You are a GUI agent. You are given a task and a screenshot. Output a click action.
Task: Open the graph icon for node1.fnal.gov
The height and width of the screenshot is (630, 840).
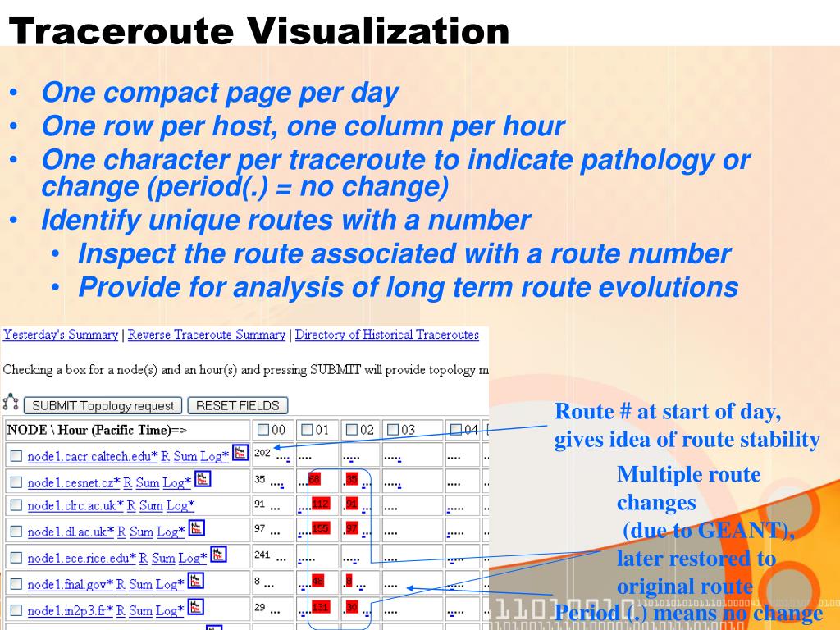point(195,581)
